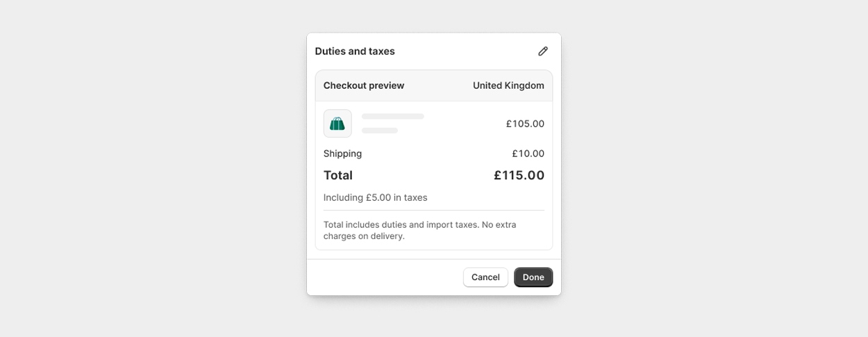
Task: Confirm with the Done button
Action: 533,277
